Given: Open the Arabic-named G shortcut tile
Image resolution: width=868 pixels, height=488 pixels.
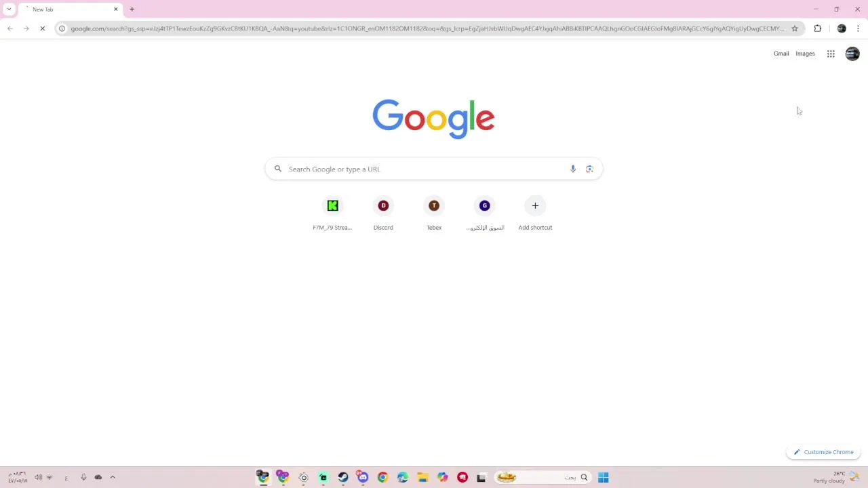Looking at the screenshot, I should click(485, 213).
